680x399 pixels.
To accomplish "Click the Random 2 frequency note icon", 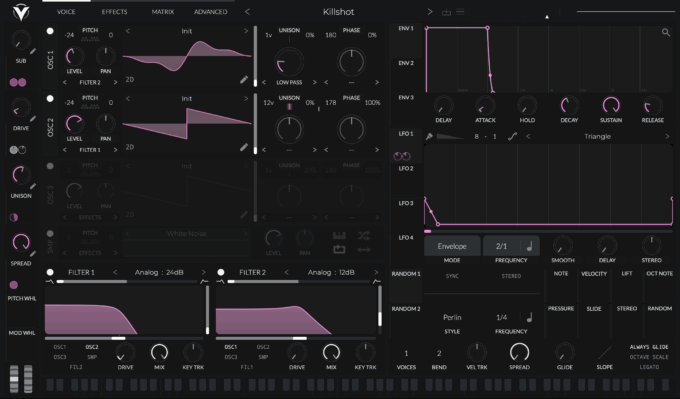I will tap(530, 317).
